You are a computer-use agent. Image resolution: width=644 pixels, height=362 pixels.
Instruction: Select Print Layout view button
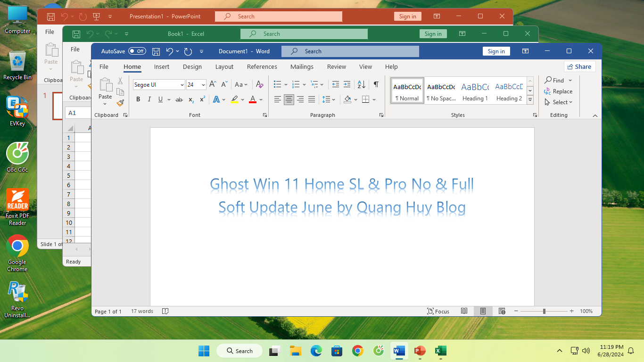coord(483,311)
